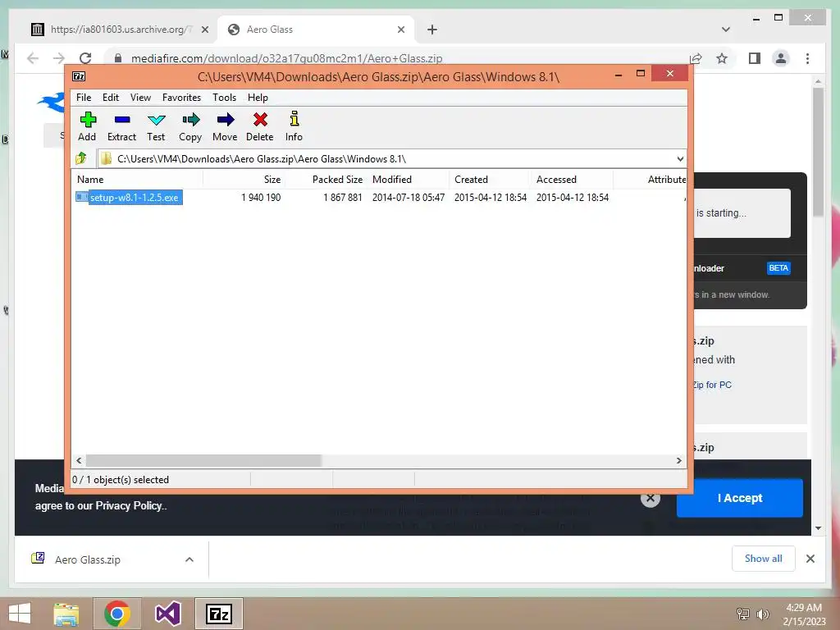
Task: Select the setup-w8.1-1.2.5.exe file name
Action: tap(135, 197)
